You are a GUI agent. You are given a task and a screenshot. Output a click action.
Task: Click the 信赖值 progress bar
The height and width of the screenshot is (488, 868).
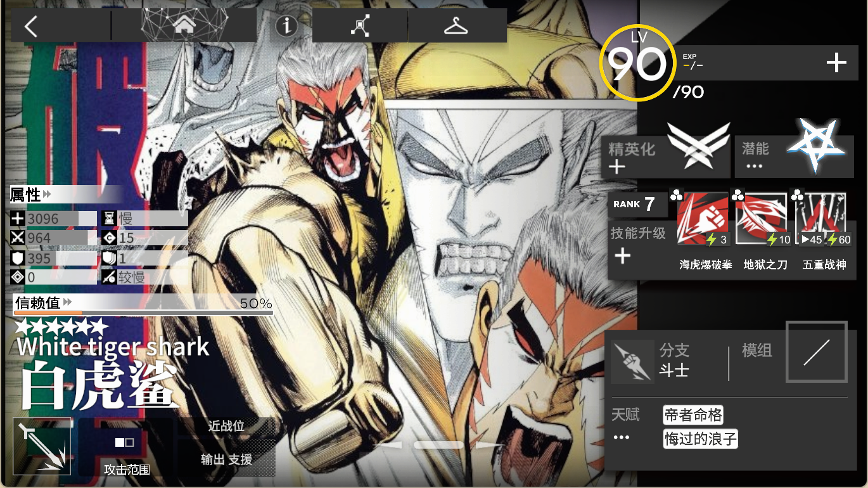click(x=144, y=313)
